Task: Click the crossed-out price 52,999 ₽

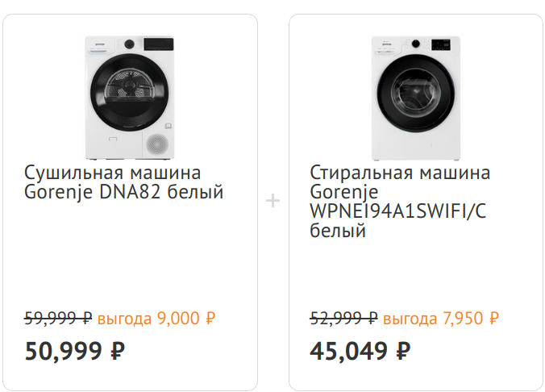Action: 343,318
